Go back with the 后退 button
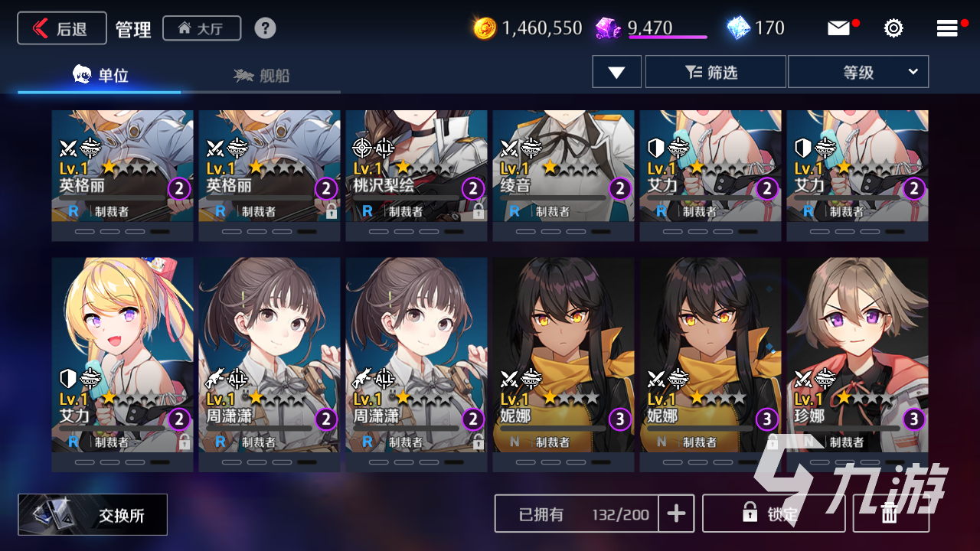 [62, 28]
